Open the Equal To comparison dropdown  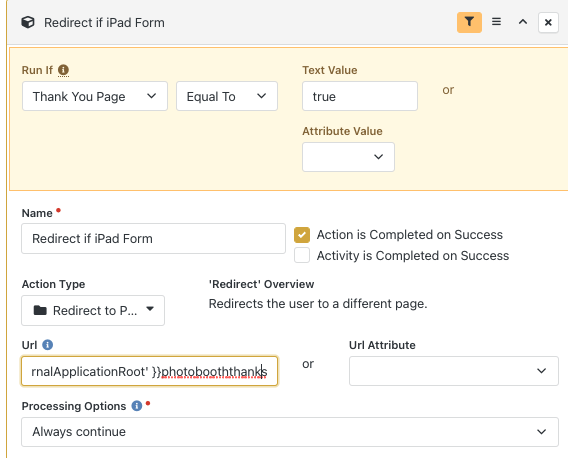[x=227, y=96]
